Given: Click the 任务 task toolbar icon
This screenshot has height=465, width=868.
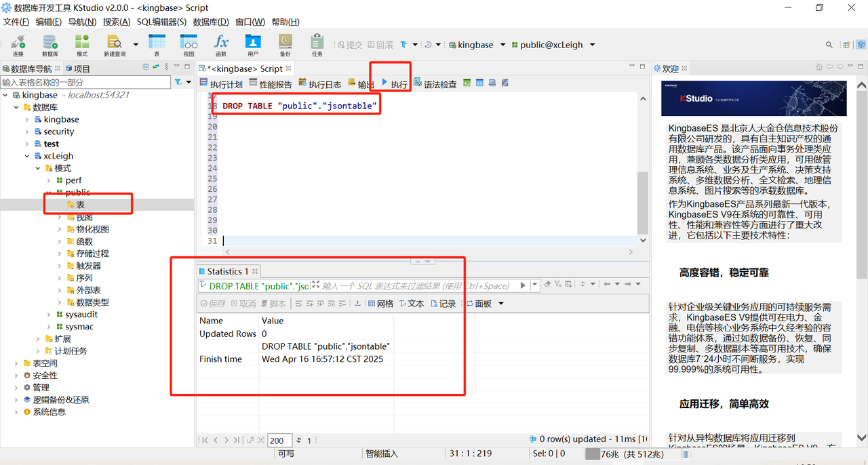Looking at the screenshot, I should [317, 45].
